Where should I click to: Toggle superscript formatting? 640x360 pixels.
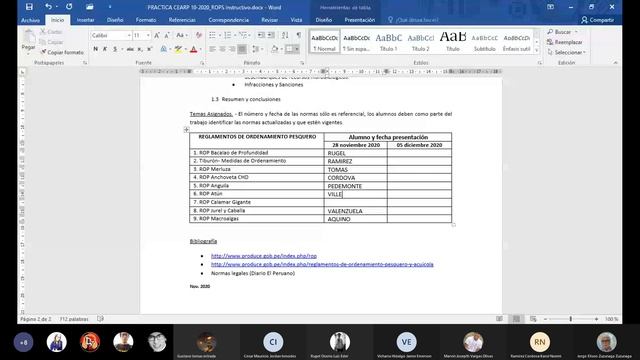(x=149, y=49)
